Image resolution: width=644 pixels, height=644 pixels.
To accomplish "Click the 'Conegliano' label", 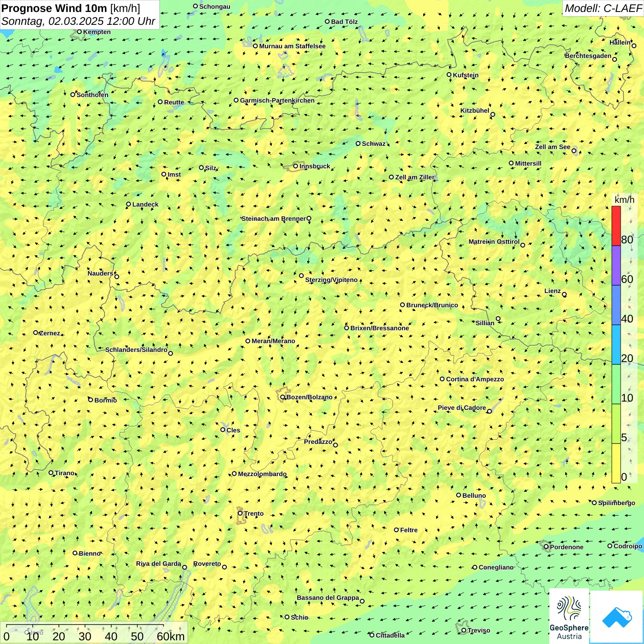I will [x=496, y=567].
